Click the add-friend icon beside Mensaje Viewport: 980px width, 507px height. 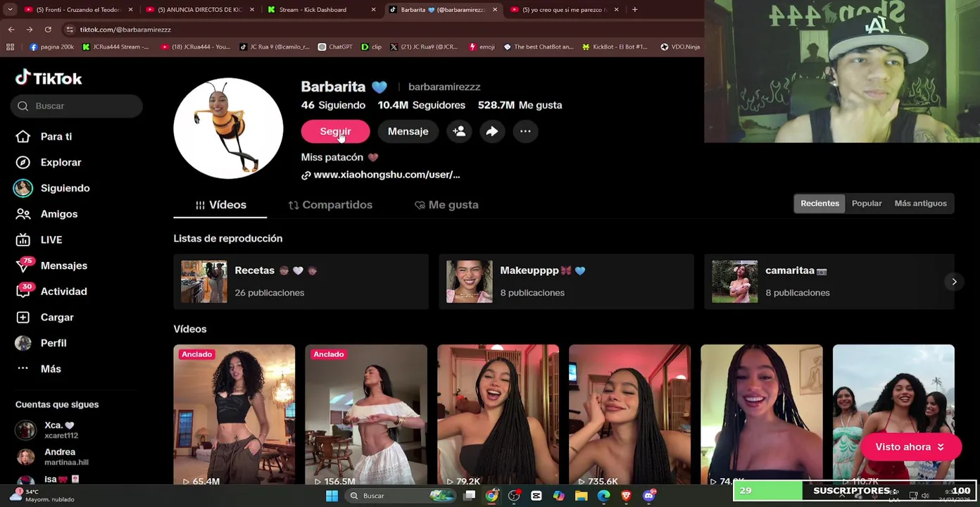pyautogui.click(x=459, y=132)
